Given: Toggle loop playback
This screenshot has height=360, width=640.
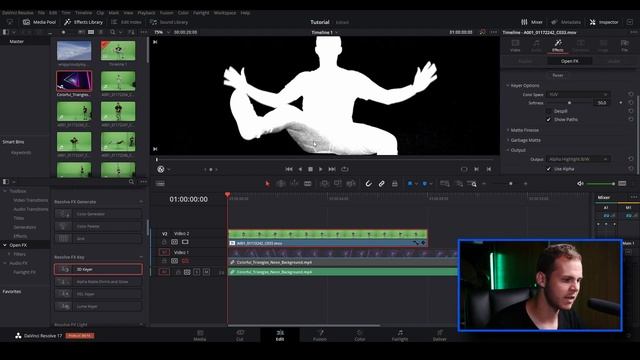Looking at the screenshot, I should click(x=345, y=169).
